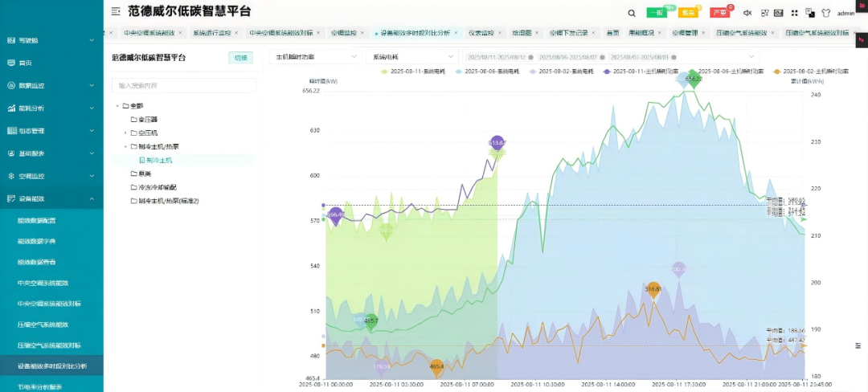Expand the 空压机 tree node
Screen dimensions: 868x392
[125, 133]
